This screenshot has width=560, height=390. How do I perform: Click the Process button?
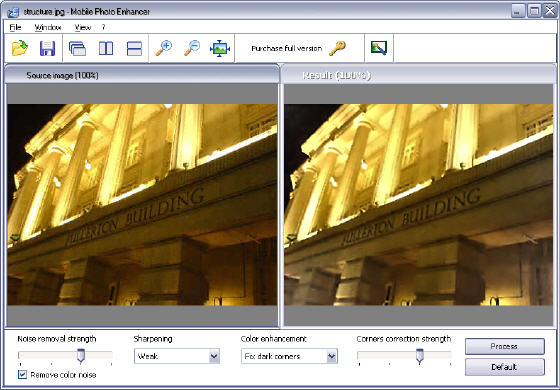(x=505, y=346)
